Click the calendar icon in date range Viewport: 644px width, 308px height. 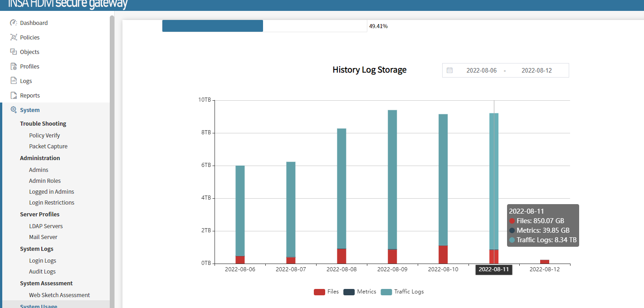click(x=449, y=70)
